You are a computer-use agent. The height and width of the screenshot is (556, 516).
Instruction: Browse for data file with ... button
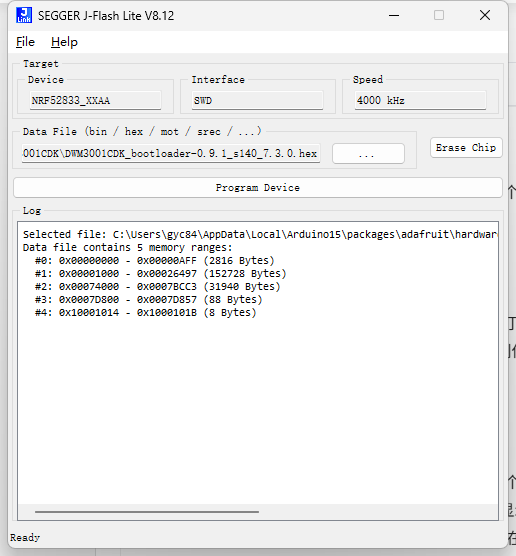pyautogui.click(x=368, y=154)
